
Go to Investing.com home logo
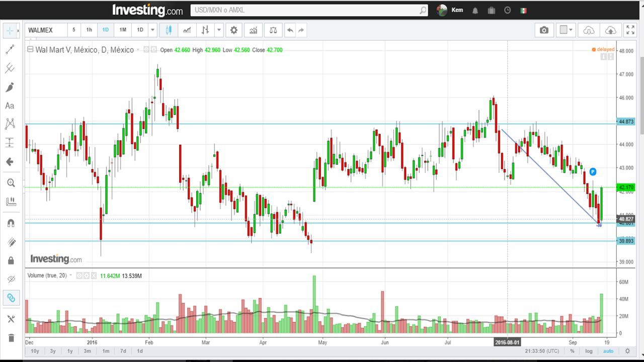click(147, 10)
